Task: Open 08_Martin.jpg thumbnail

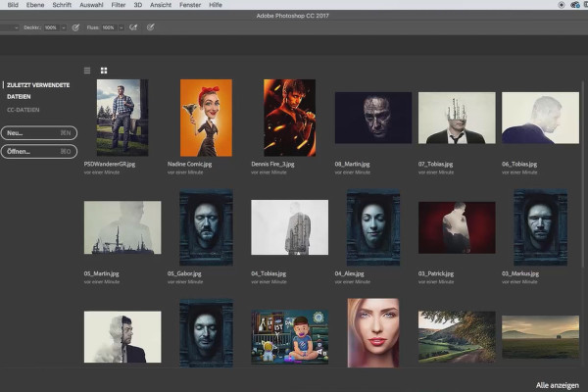Action: point(373,118)
